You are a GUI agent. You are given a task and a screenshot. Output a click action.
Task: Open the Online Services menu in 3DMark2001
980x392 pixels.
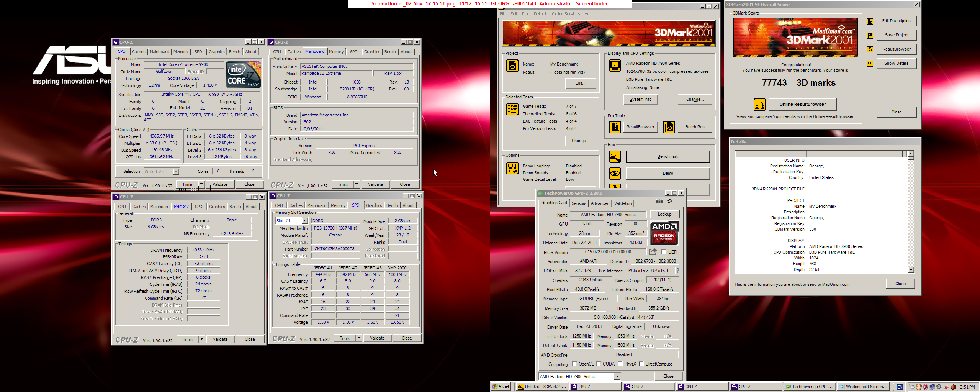point(566,14)
